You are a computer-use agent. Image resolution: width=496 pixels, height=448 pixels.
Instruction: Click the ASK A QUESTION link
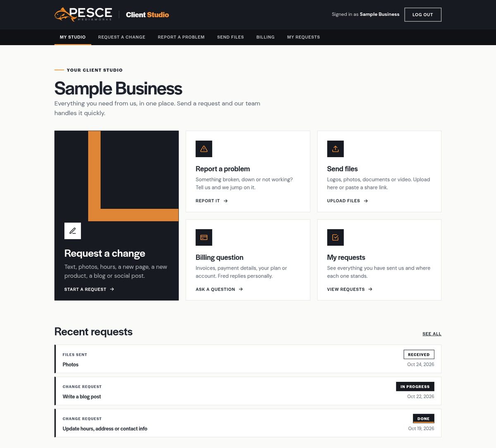pyautogui.click(x=219, y=289)
